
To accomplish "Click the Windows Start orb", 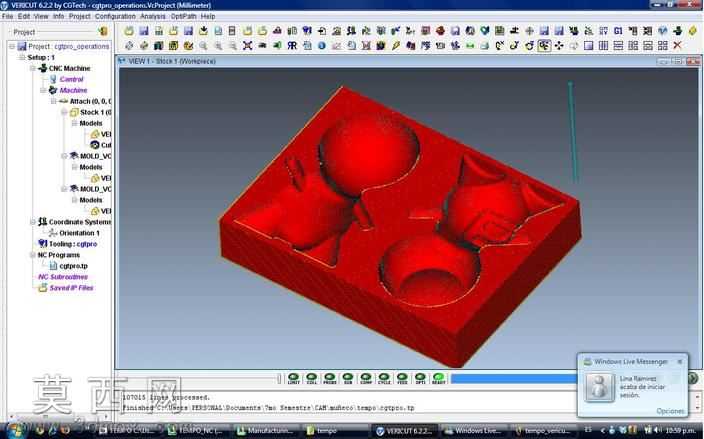I will pos(15,430).
